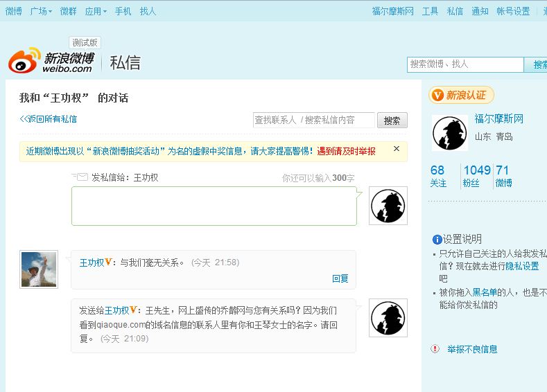
Task: Click 举报不良信息 link
Action: tap(472, 349)
